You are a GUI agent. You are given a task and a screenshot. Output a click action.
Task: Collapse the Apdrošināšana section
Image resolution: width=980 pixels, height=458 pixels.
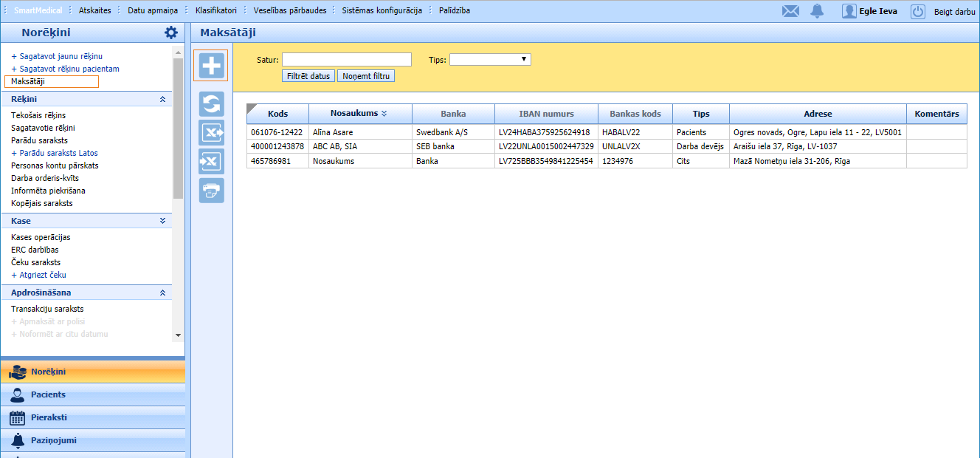click(x=162, y=293)
